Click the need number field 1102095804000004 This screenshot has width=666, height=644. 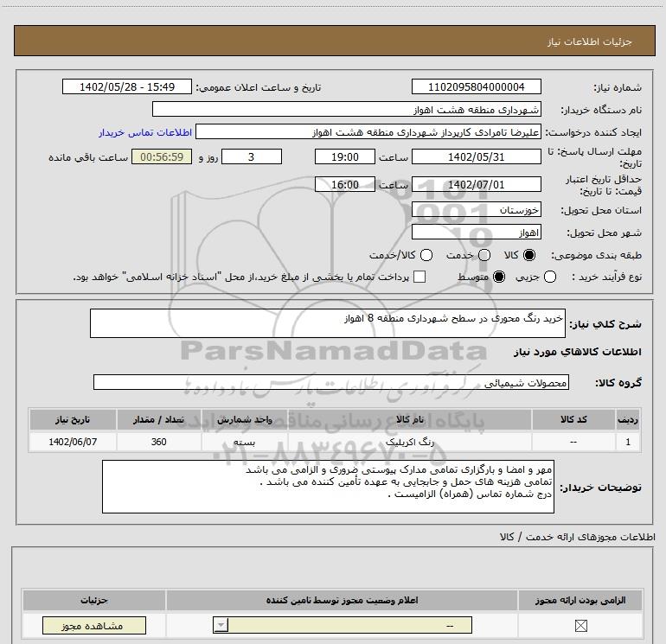(476, 86)
